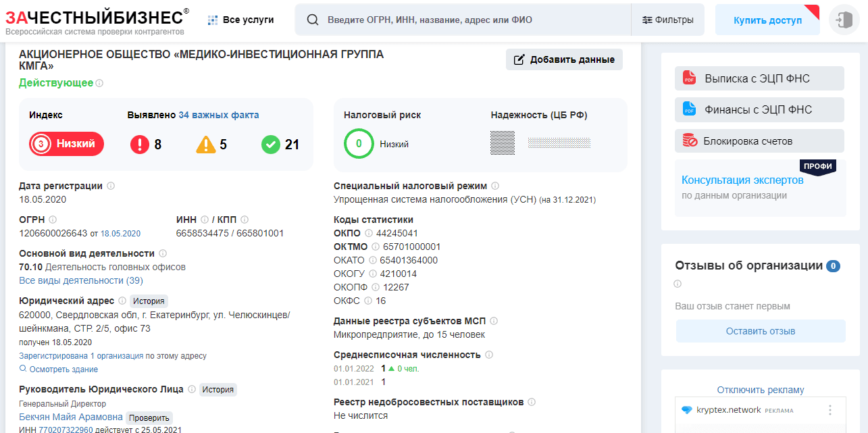The width and height of the screenshot is (868, 433).
Task: Click the Купить доступ button
Action: (x=767, y=20)
